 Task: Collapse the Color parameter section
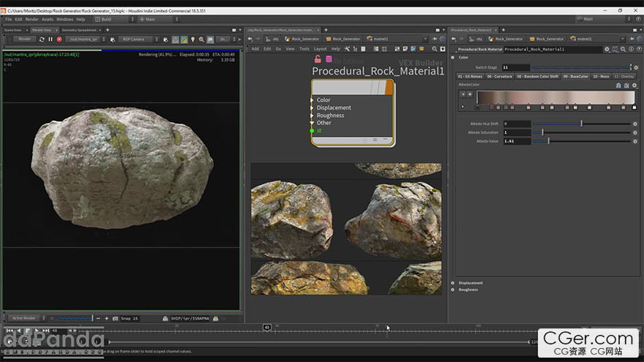click(x=454, y=57)
